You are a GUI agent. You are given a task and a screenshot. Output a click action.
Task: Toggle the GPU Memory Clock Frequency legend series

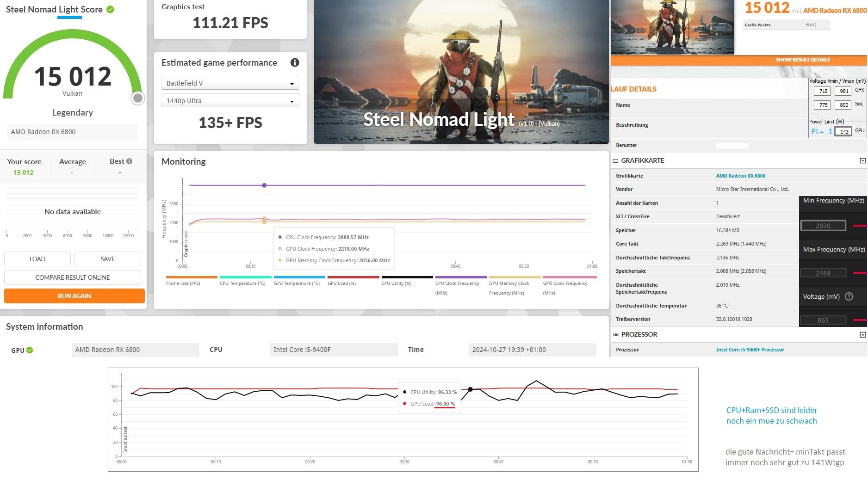coord(515,286)
